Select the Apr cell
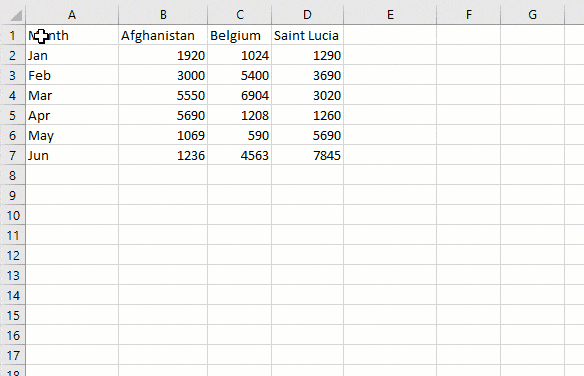This screenshot has width=584, height=376. [72, 115]
